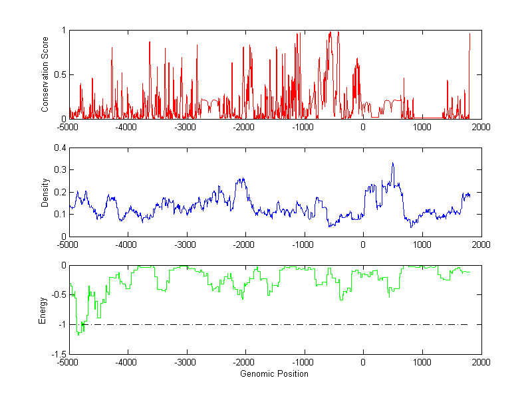The height and width of the screenshot is (398, 532).
Task: Click the "0.5" tick on Conservation Score axis
Action: coord(59,74)
